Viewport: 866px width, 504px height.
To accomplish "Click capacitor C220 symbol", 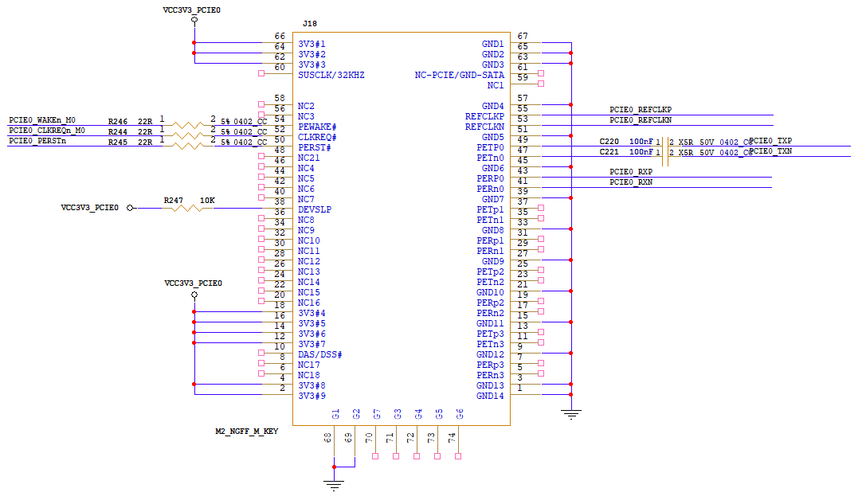I will click(665, 147).
